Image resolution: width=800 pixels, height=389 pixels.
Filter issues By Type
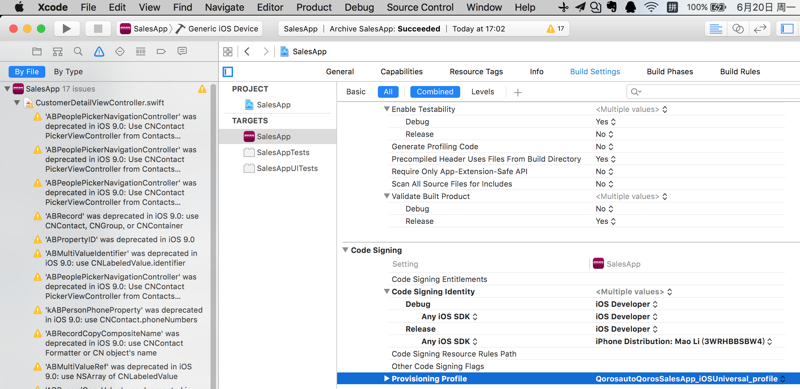tap(68, 72)
